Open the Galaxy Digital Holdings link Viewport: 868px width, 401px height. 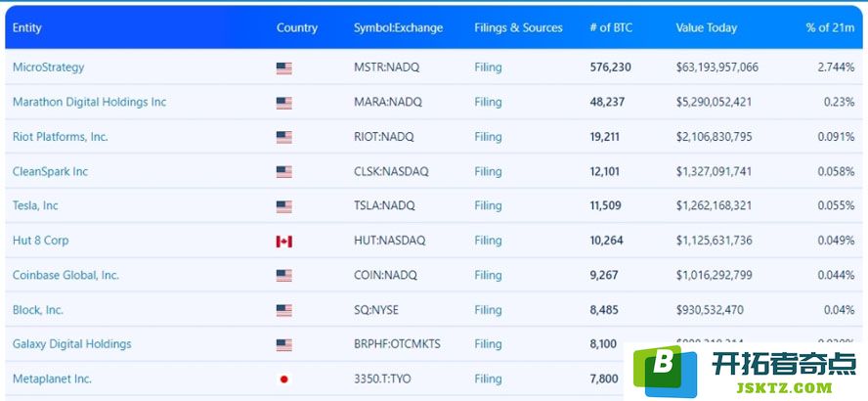point(72,344)
